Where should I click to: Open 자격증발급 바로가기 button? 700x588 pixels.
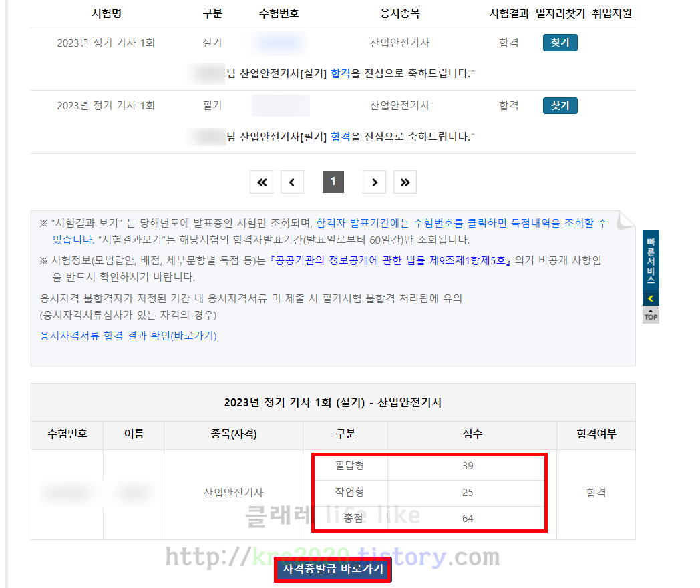(x=333, y=569)
